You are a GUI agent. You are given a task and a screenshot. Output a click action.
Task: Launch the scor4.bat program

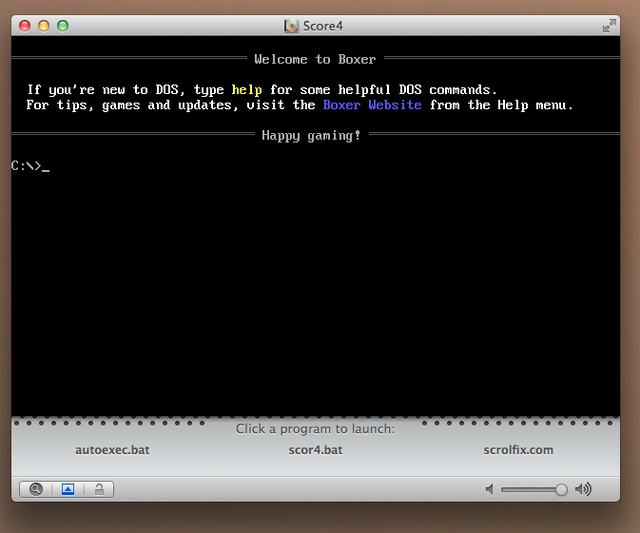[315, 450]
